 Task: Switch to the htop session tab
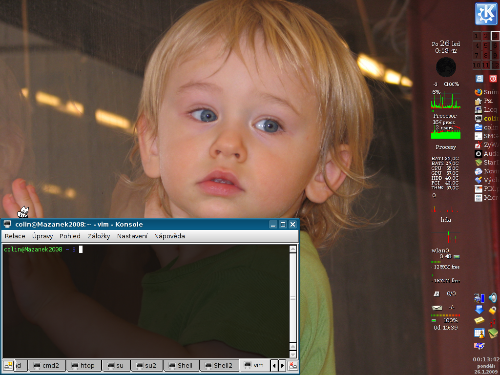pos(83,366)
